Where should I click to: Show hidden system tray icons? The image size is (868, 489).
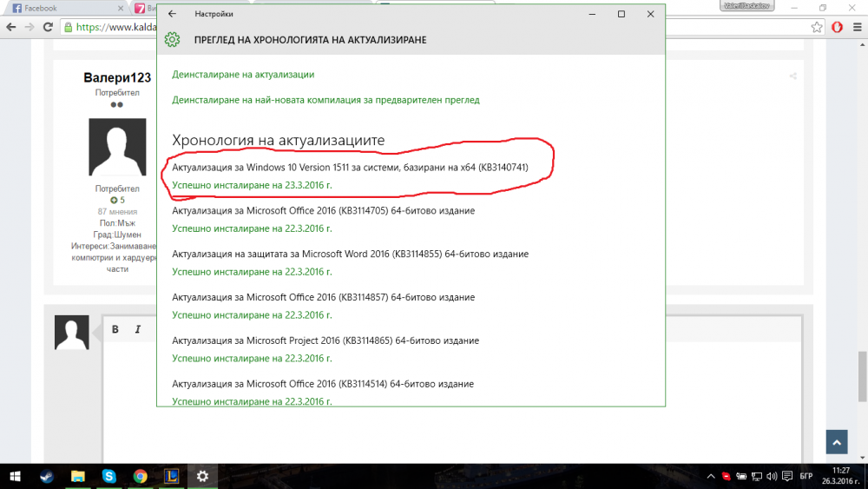[711, 476]
